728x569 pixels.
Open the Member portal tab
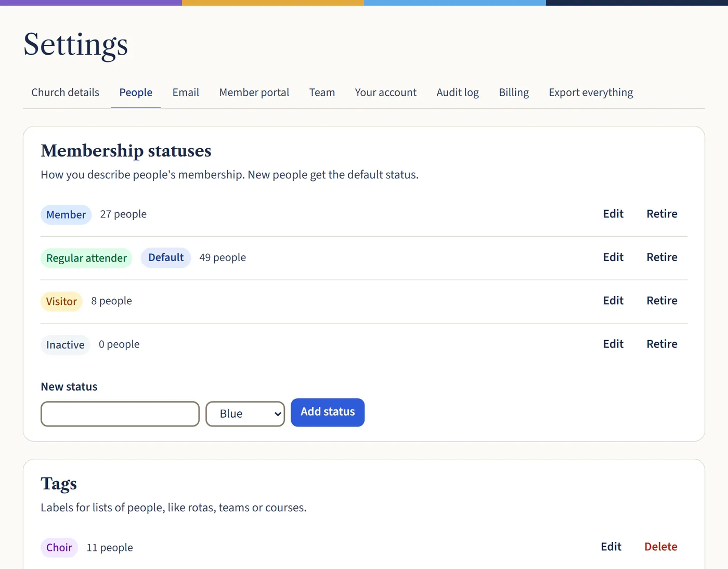tap(254, 93)
